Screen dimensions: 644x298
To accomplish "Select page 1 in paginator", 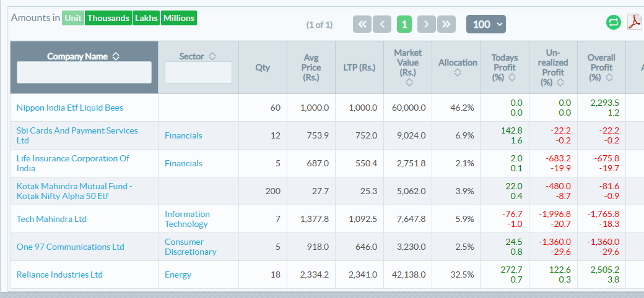I will tap(404, 24).
